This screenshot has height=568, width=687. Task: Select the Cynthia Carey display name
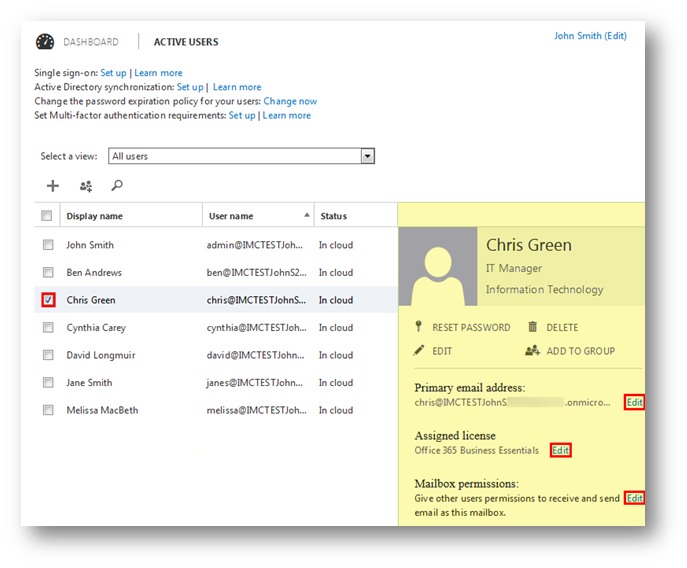click(96, 328)
